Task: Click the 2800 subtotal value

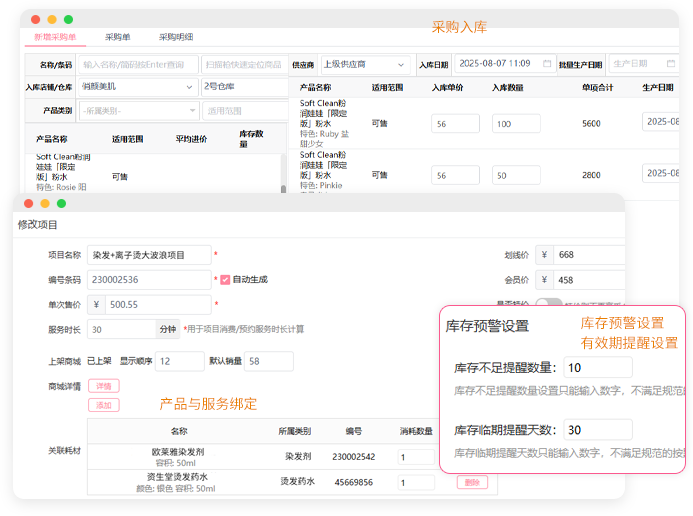Action: click(591, 175)
